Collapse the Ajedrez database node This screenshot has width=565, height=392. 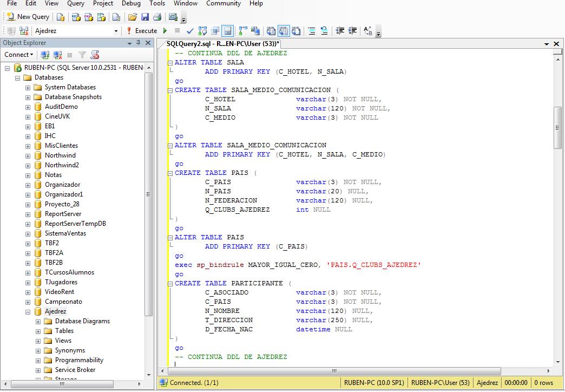(x=27, y=311)
